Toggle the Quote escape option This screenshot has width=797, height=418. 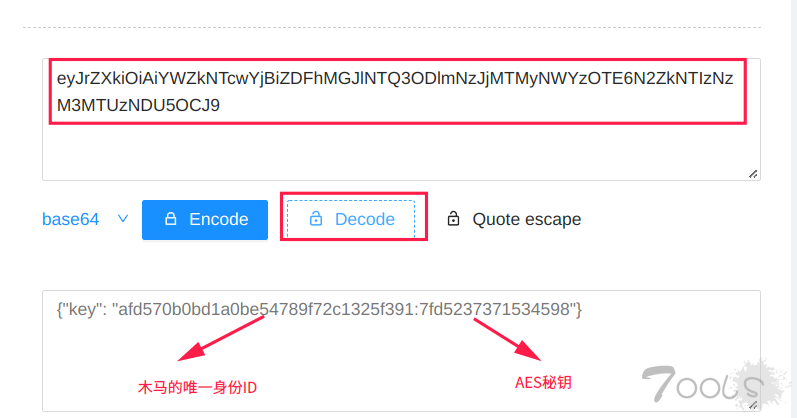[514, 219]
